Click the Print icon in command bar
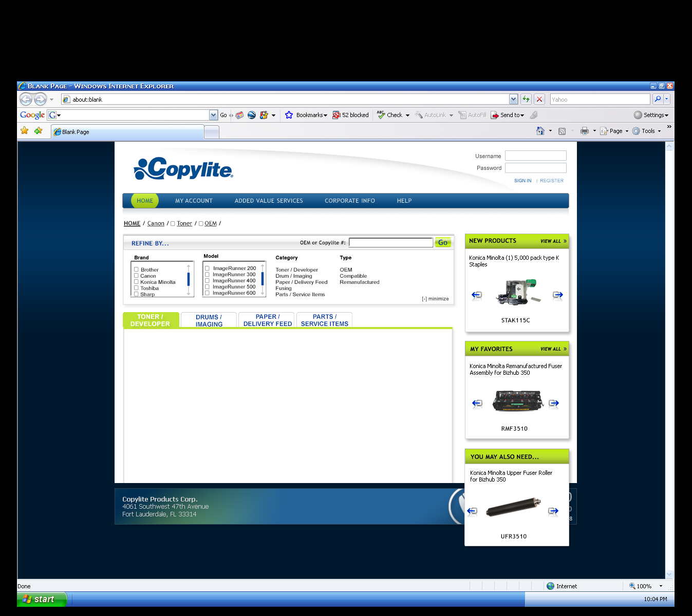Screen dimensions: 692x616 (585, 131)
